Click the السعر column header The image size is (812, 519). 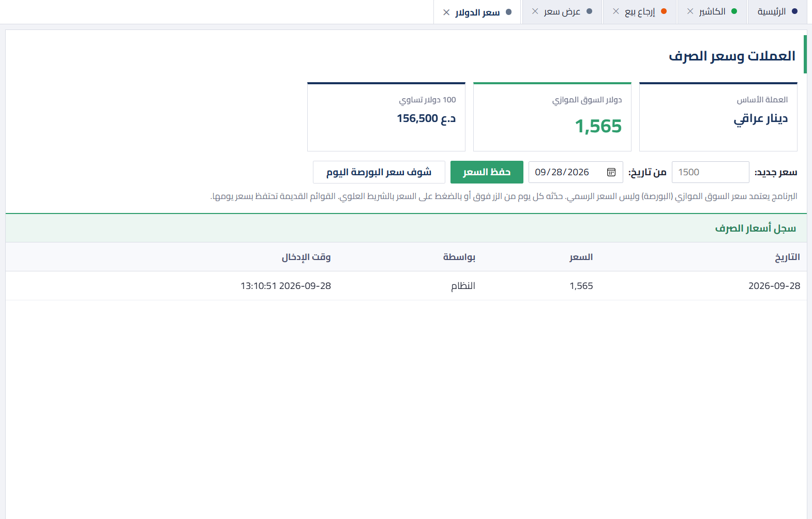click(x=581, y=257)
